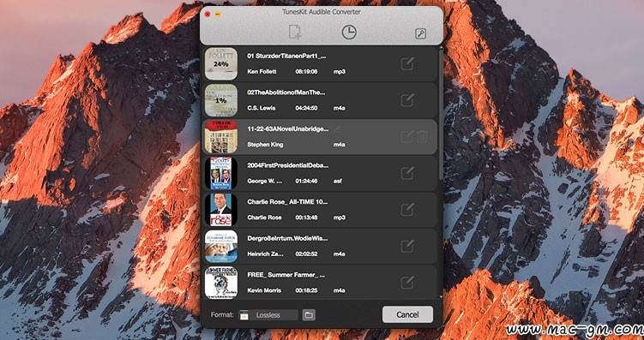
Task: Click the format icon beside Lossless
Action: click(x=244, y=315)
